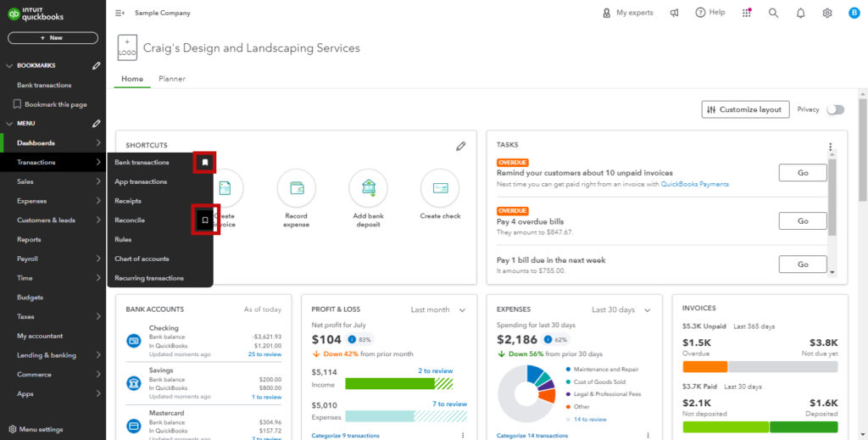Open Profit & Loss Last month dropdown

point(437,309)
